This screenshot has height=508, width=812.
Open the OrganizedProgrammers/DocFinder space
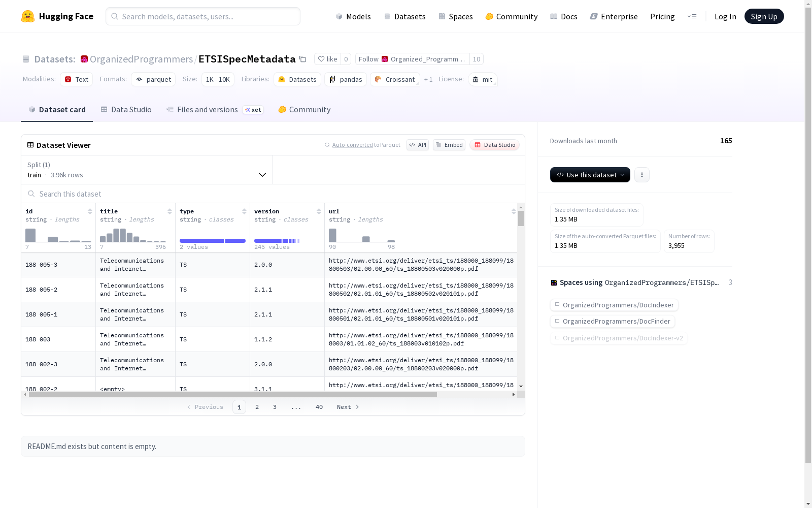613,321
